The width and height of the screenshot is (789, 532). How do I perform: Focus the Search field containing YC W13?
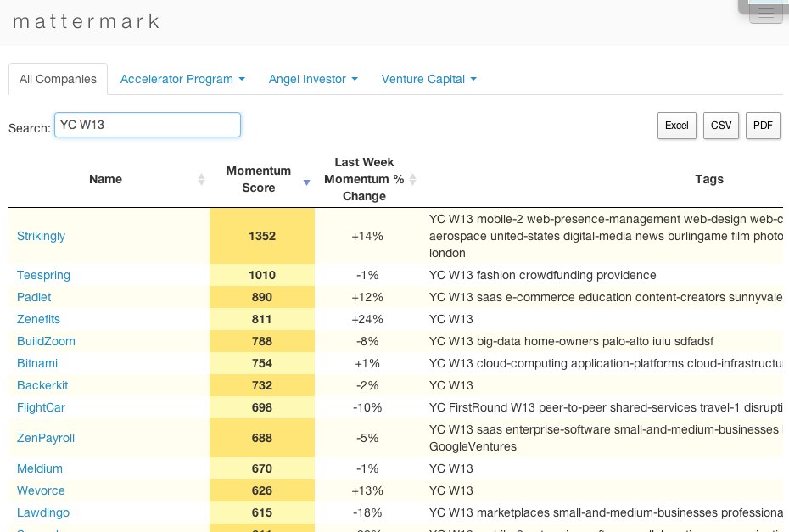pos(148,126)
